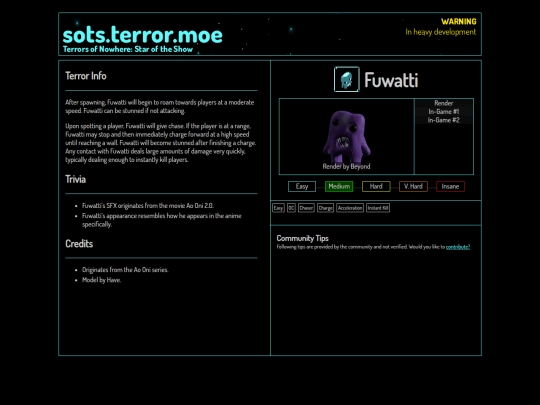This screenshot has height=405, width=540.
Task: Click the purple Fuwatti render image
Action: click(346, 136)
